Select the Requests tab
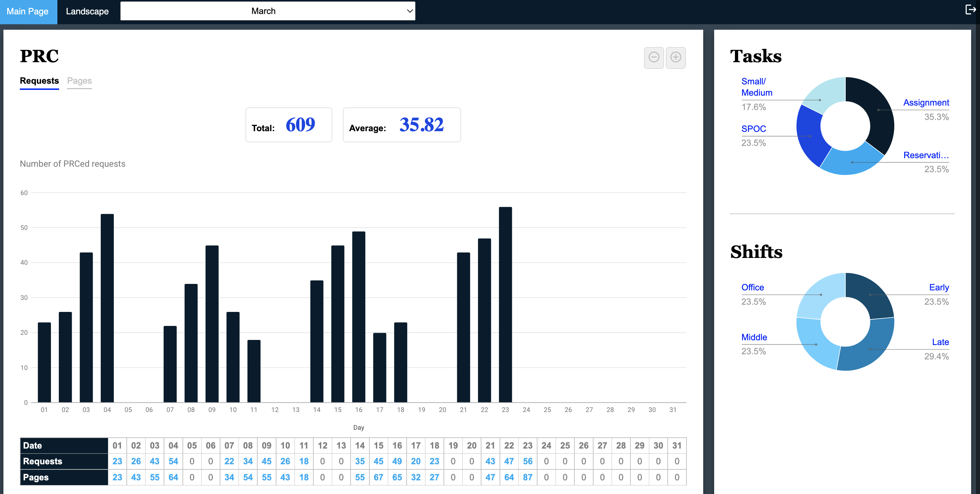The image size is (980, 494). click(39, 81)
